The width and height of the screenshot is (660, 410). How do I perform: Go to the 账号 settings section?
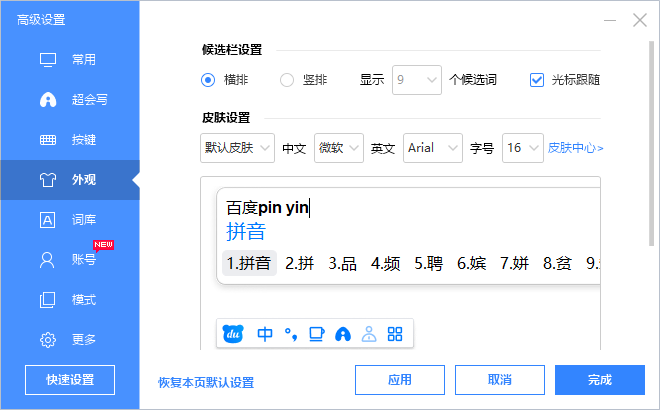pos(70,260)
